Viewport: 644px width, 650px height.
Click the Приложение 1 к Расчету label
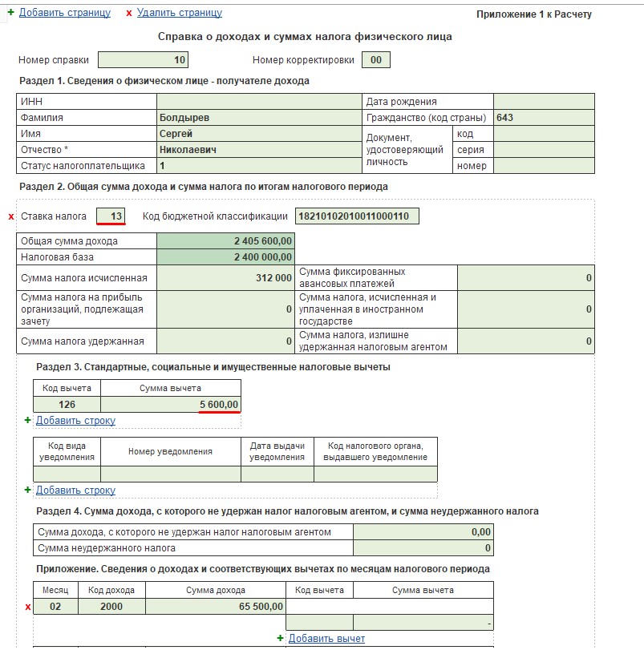coord(533,14)
